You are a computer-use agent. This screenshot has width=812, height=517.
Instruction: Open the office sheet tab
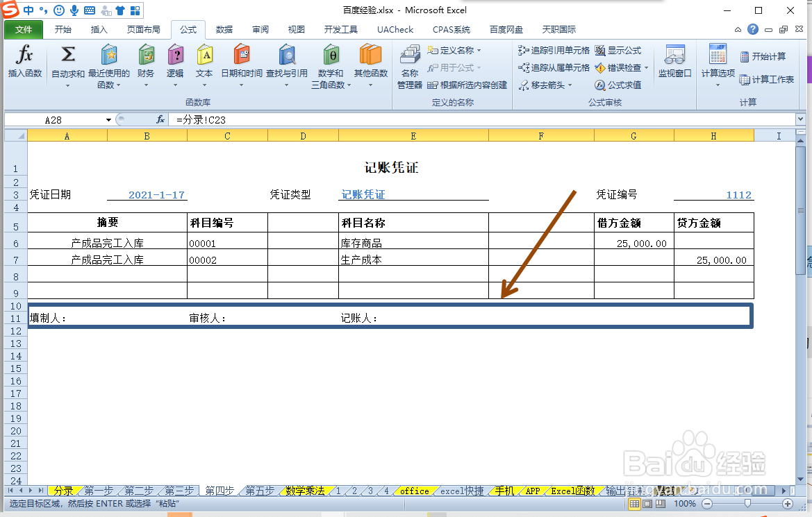pyautogui.click(x=414, y=491)
